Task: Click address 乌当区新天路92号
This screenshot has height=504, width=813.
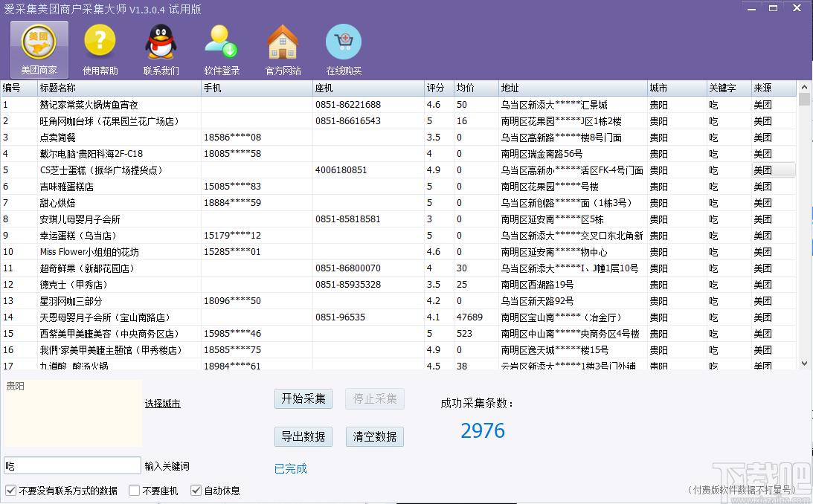Action: (x=537, y=301)
